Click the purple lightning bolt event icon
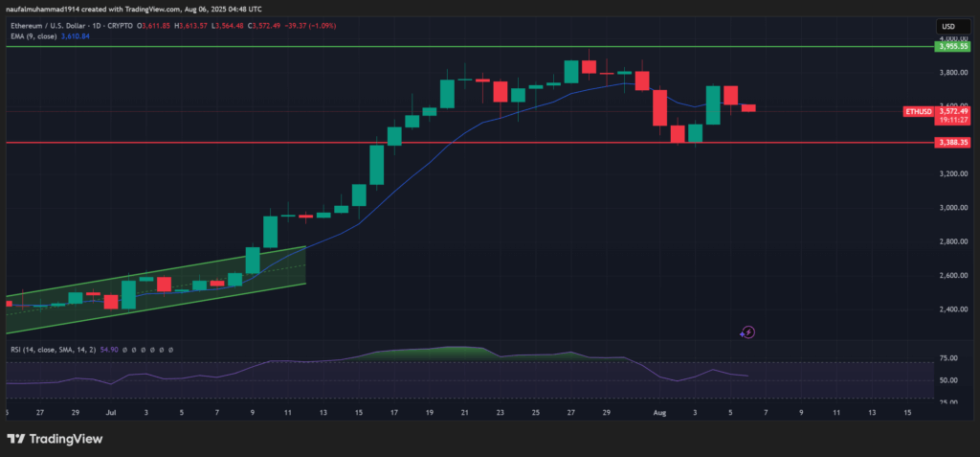The image size is (980, 457). (x=748, y=332)
